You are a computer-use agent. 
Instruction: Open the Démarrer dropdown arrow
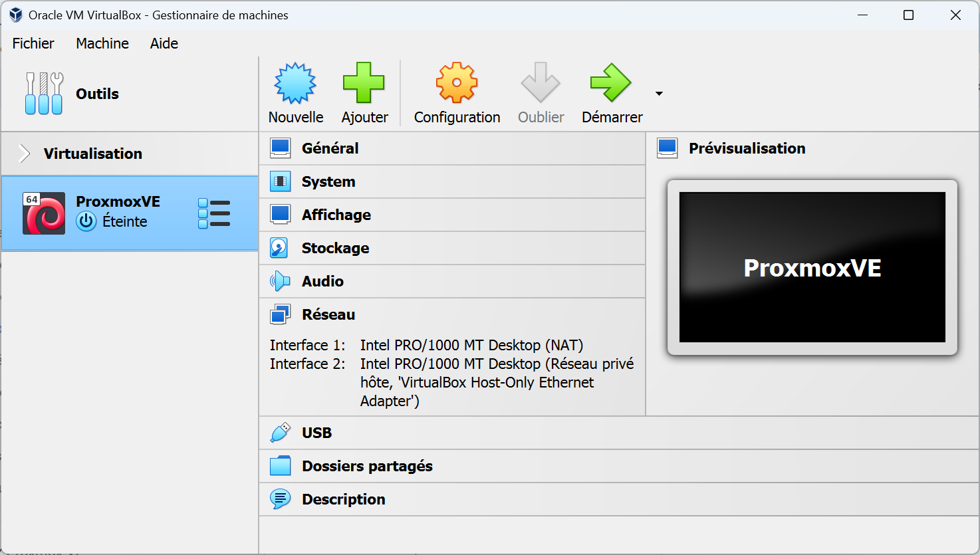[659, 94]
